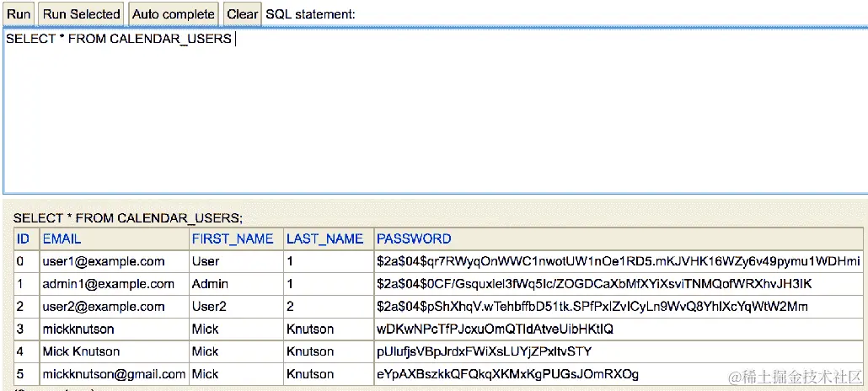Viewport: 868px width, 391px height.
Task: Click the Auto complete button
Action: [x=174, y=13]
